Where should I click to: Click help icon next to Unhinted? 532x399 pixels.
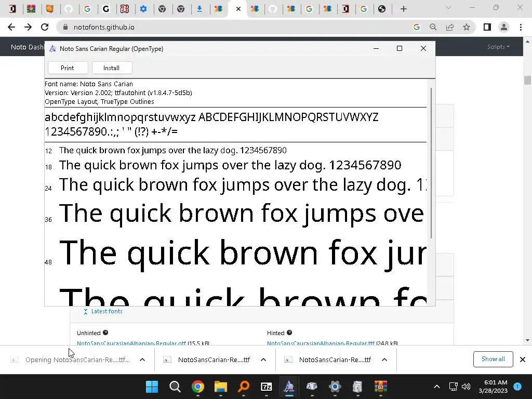[105, 332]
